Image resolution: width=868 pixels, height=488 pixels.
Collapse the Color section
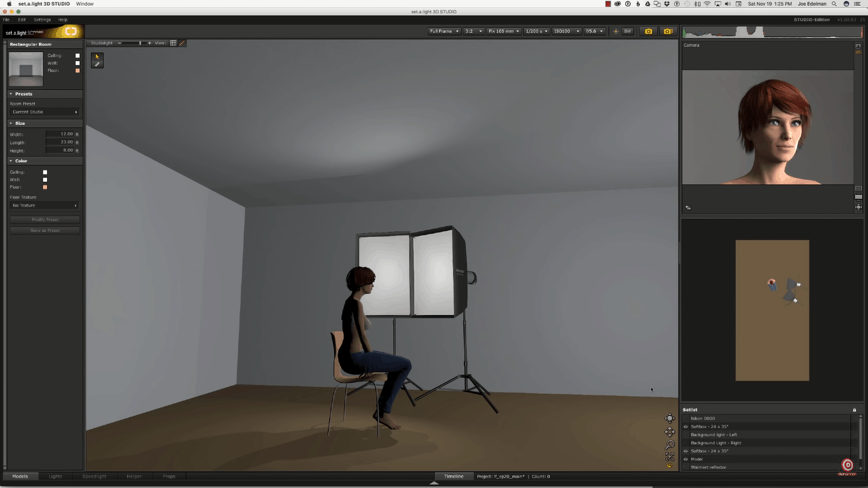click(x=11, y=161)
